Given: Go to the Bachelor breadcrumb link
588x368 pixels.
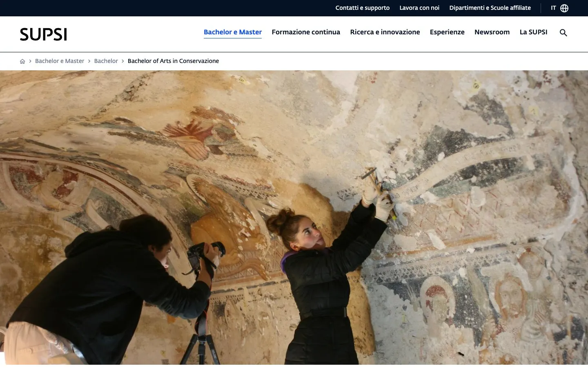Looking at the screenshot, I should 106,61.
